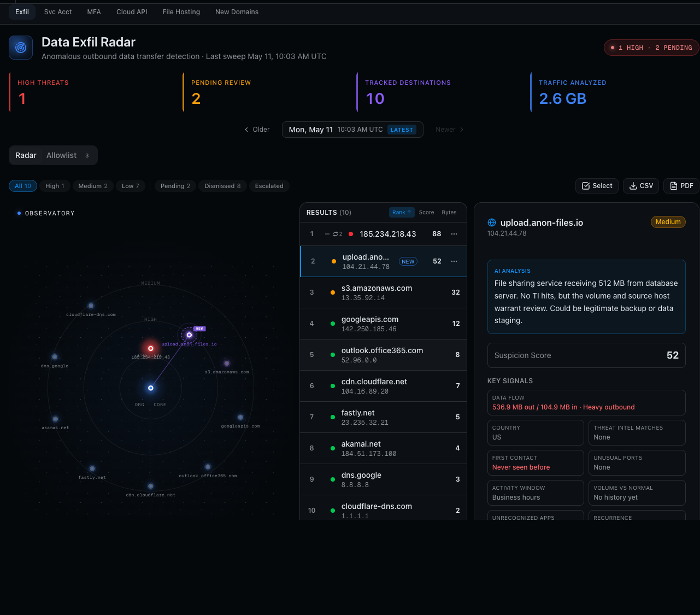Click the Tracked Destinations stat card
Screen dimensions: 700x615
coord(439,92)
